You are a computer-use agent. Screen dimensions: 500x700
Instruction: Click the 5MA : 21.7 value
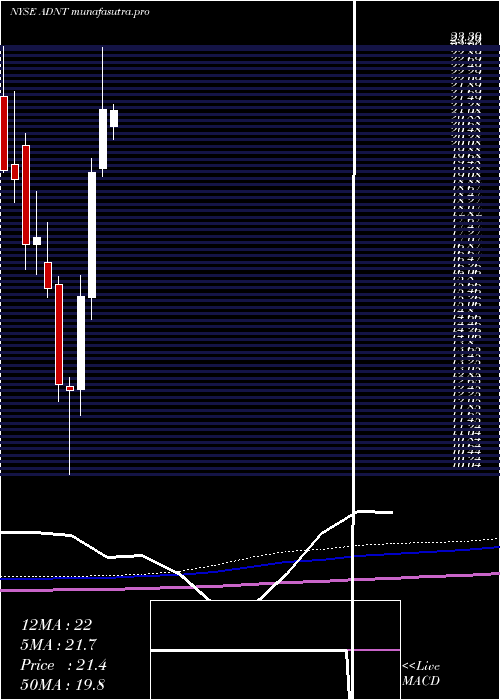59,645
